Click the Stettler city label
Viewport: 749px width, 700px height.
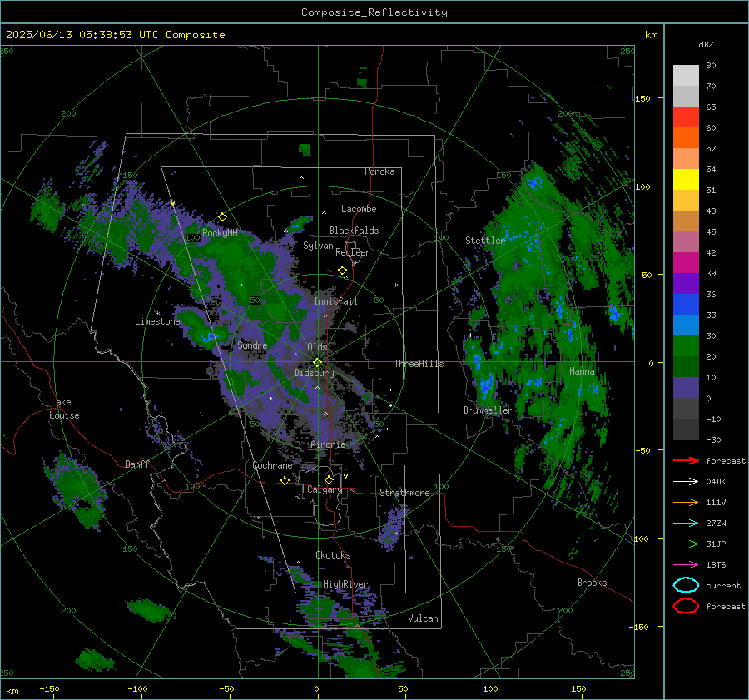(x=485, y=241)
